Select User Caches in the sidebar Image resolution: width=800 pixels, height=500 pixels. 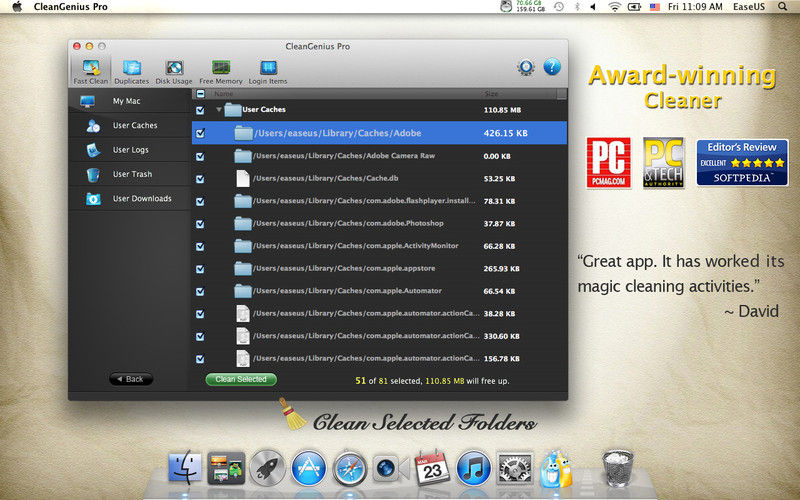tap(130, 126)
